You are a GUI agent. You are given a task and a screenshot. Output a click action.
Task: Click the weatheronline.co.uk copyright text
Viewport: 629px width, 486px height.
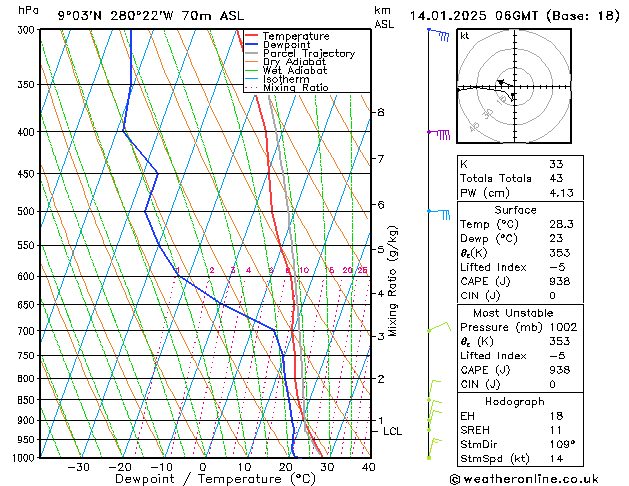click(x=524, y=479)
